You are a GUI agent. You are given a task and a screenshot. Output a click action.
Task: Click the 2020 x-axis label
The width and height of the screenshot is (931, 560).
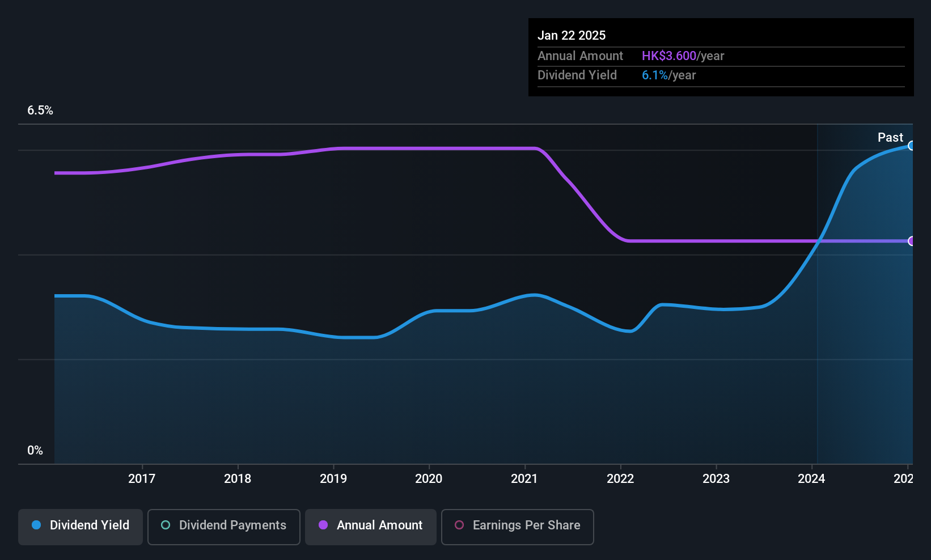click(429, 478)
